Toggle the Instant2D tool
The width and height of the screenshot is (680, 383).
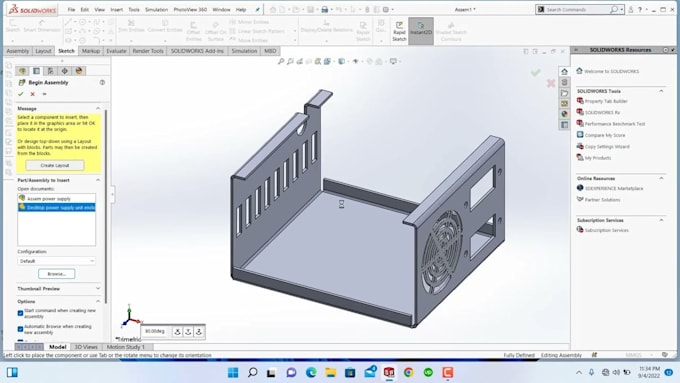point(421,31)
